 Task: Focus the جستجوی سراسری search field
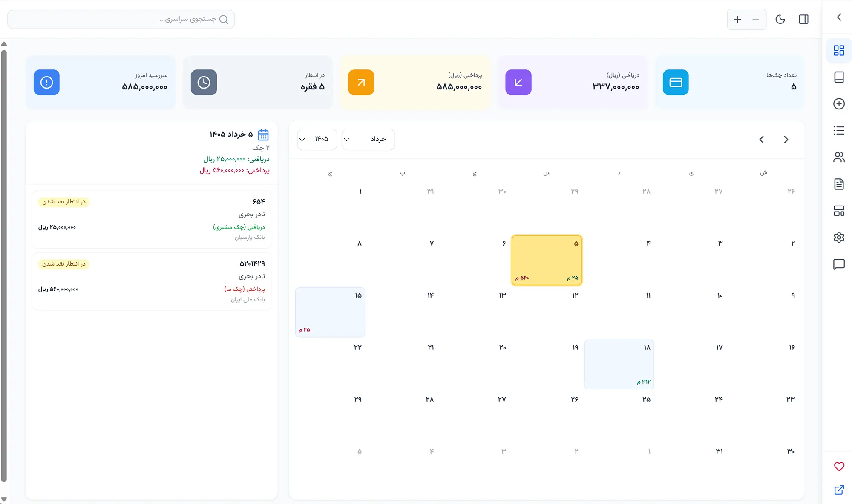coord(121,20)
